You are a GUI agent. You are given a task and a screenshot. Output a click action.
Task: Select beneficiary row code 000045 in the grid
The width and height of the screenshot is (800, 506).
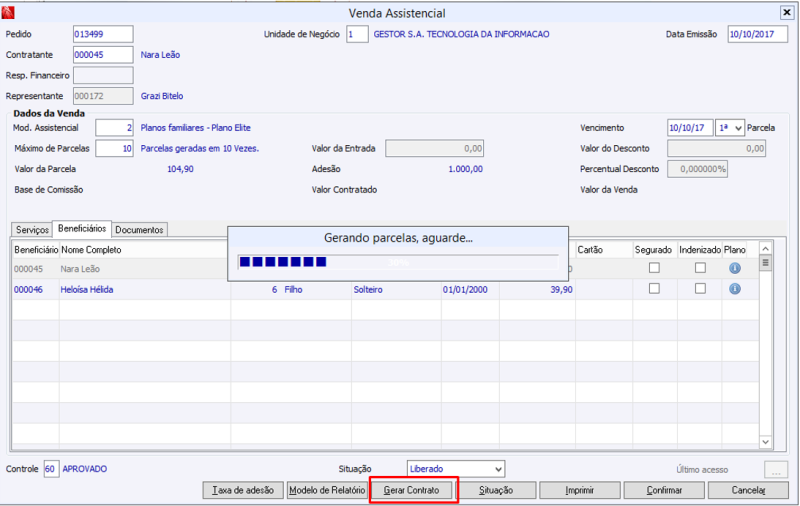click(x=29, y=269)
